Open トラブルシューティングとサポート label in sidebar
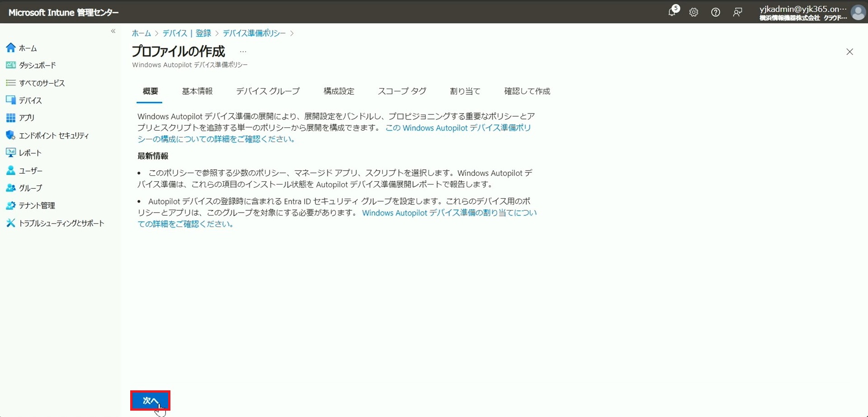This screenshot has width=868, height=417. [x=61, y=223]
